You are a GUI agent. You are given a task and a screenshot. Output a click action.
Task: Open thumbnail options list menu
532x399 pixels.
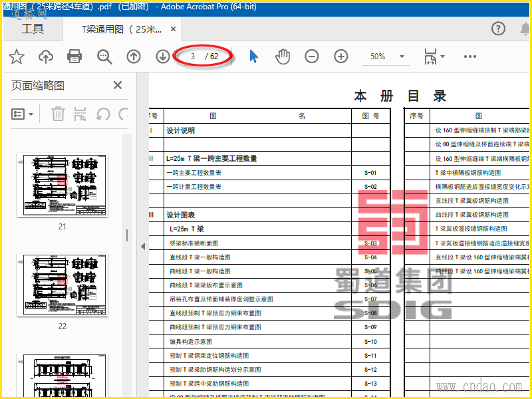point(22,114)
